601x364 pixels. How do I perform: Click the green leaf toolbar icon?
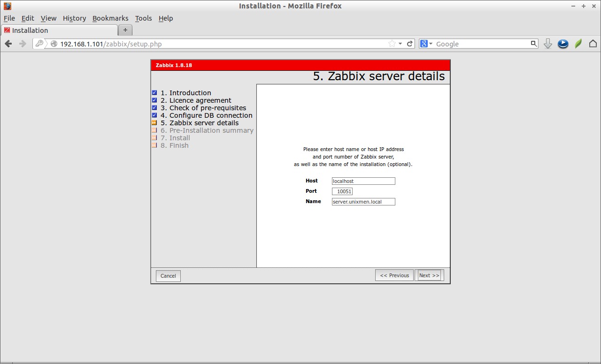pos(578,44)
